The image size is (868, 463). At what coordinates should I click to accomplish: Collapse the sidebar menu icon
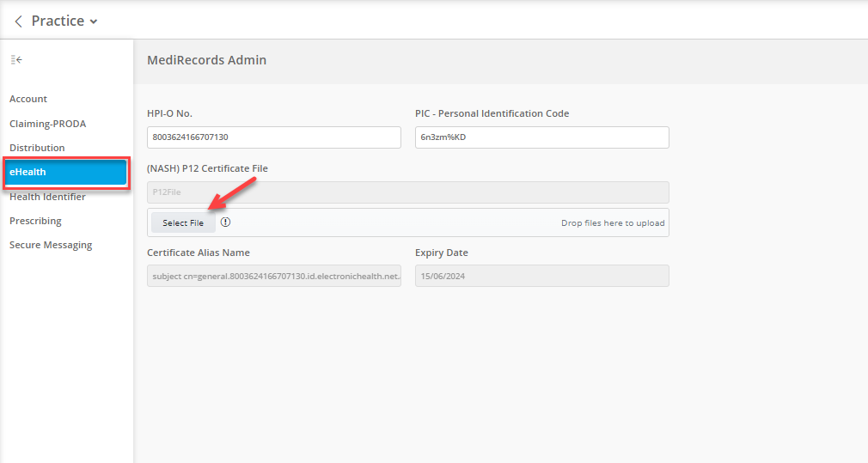tap(16, 60)
